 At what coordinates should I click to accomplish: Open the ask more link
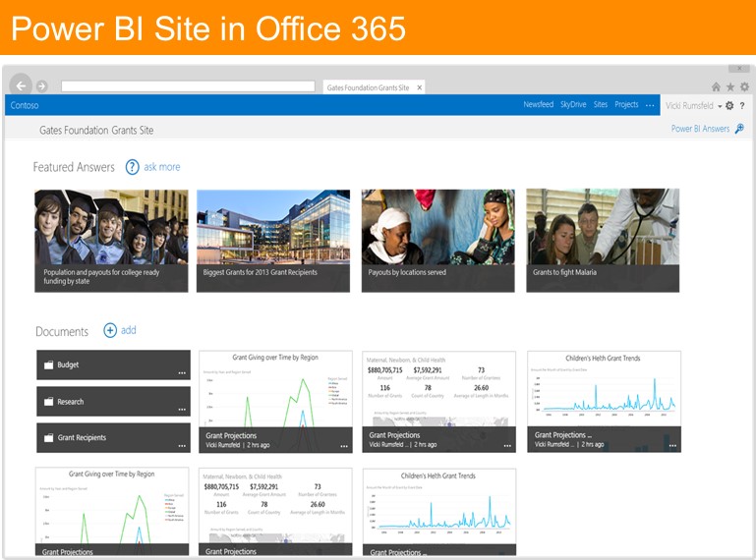[x=162, y=167]
